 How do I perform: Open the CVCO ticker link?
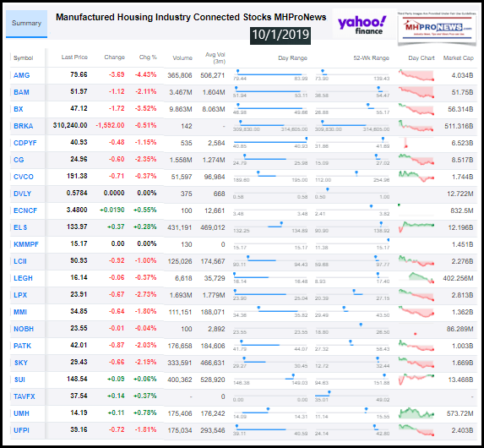(24, 177)
